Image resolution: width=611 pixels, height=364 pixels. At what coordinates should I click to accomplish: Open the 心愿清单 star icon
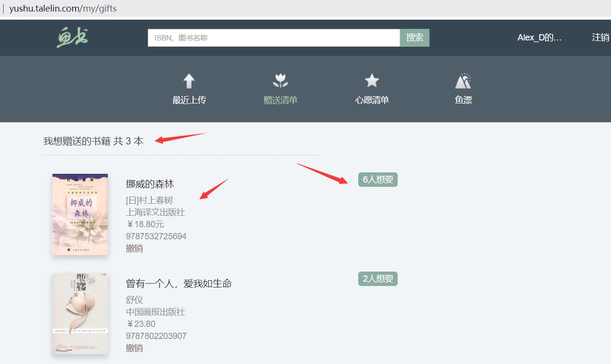[x=371, y=79]
